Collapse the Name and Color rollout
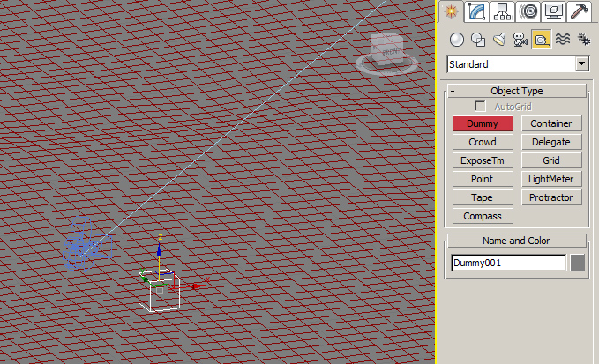599x364 pixels. click(517, 241)
